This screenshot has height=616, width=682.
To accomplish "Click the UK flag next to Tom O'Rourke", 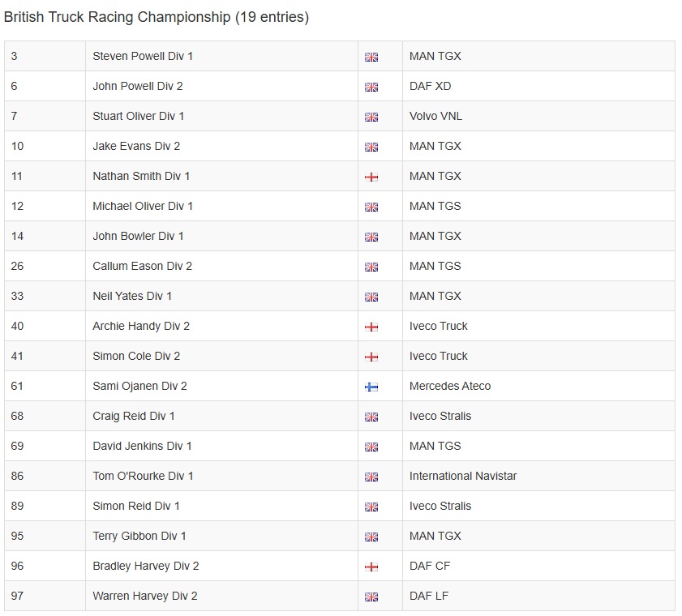I will (371, 477).
